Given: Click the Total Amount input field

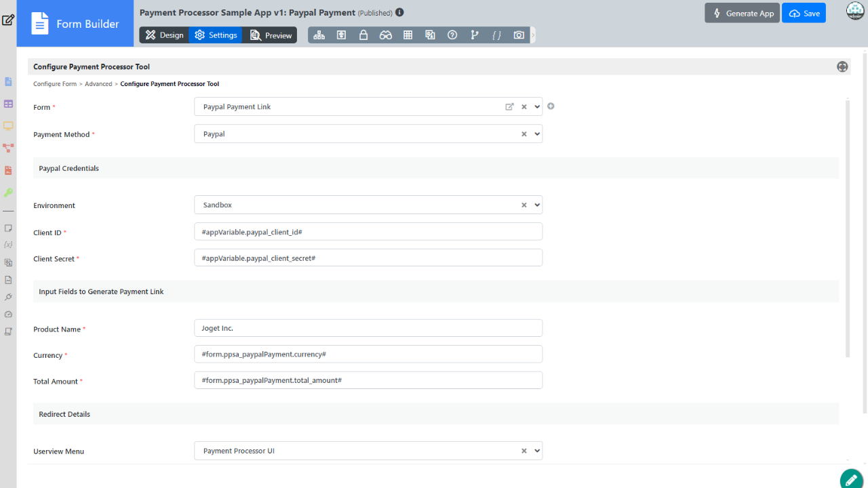Looking at the screenshot, I should 368,380.
